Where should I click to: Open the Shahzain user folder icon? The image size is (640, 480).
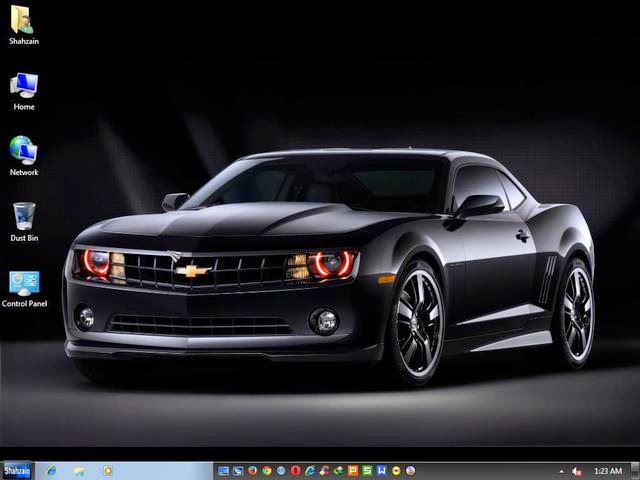click(23, 24)
